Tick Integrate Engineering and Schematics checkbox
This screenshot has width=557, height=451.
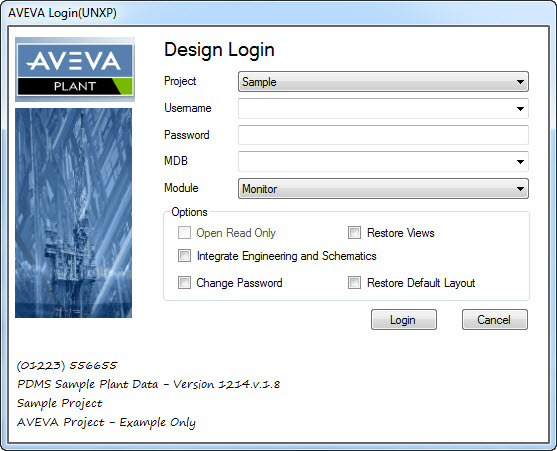[x=184, y=256]
